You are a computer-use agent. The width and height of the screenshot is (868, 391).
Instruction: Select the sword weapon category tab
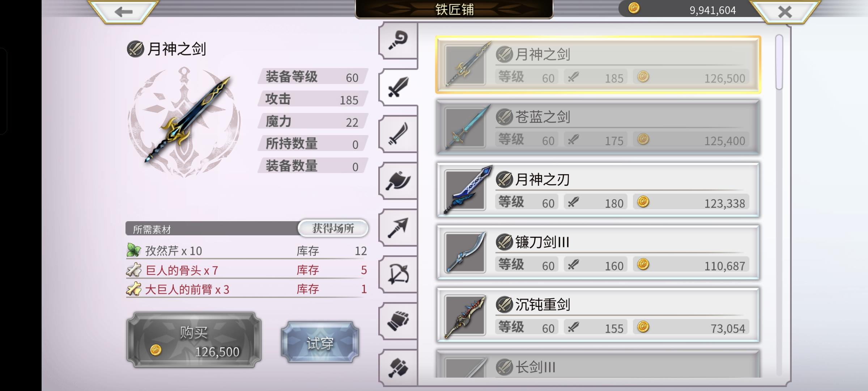(x=398, y=87)
